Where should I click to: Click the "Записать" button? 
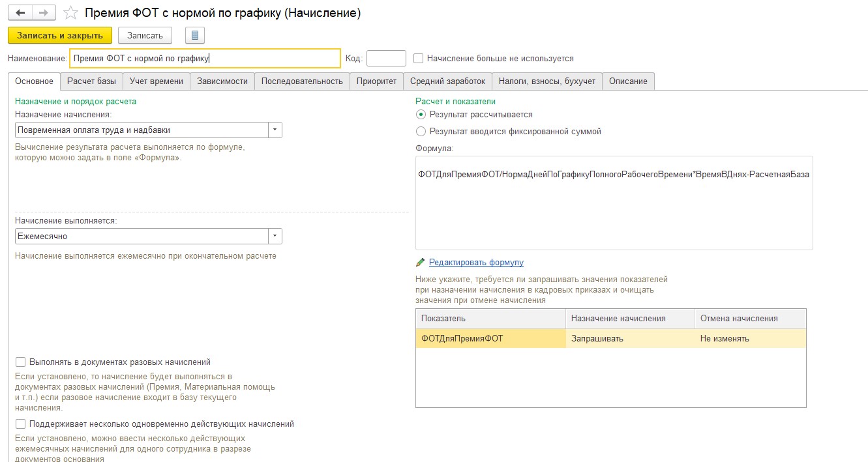145,35
